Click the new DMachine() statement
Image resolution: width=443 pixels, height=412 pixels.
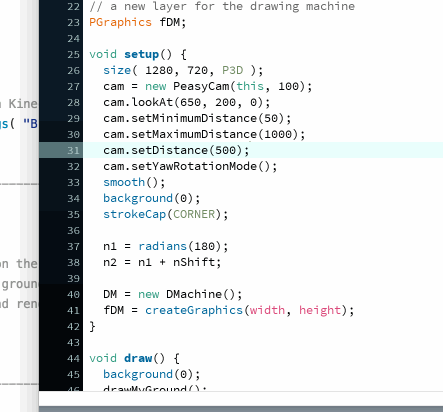[x=173, y=294]
